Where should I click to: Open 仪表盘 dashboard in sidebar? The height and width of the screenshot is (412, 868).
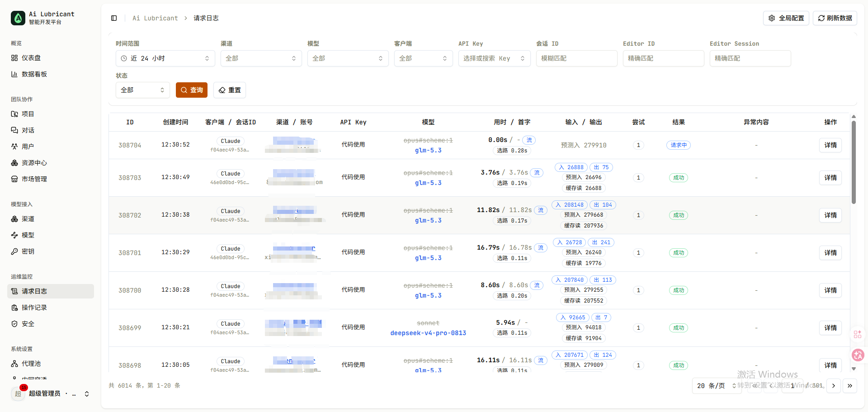coord(51,58)
